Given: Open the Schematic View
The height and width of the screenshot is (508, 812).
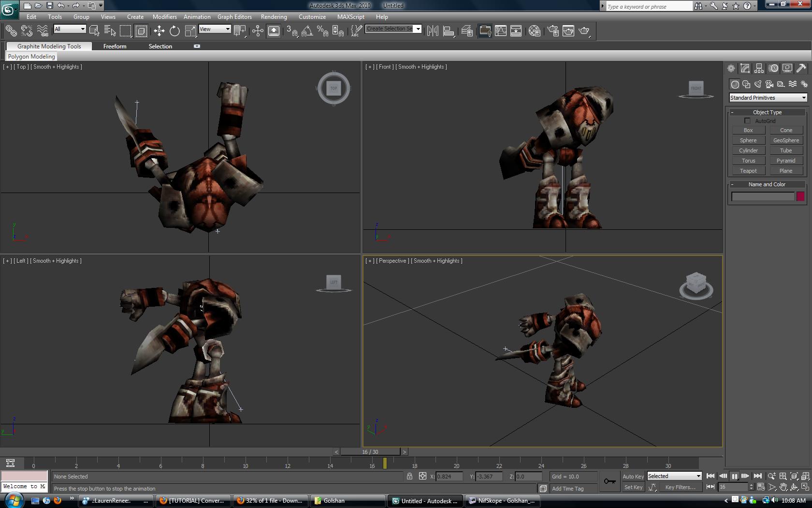Looking at the screenshot, I should click(516, 31).
